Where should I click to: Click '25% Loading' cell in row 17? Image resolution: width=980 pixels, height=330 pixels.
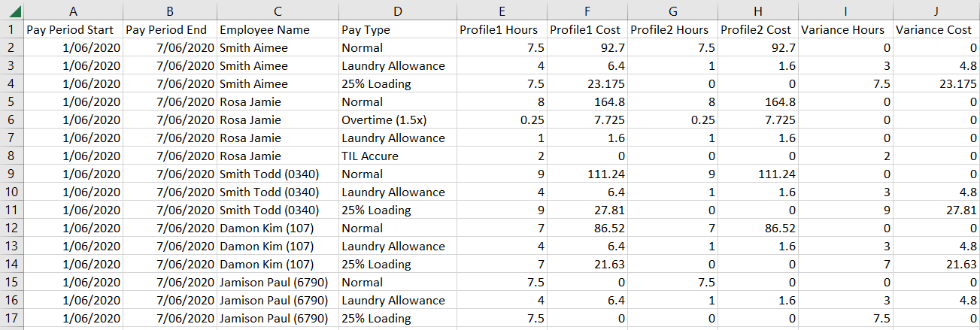click(398, 319)
